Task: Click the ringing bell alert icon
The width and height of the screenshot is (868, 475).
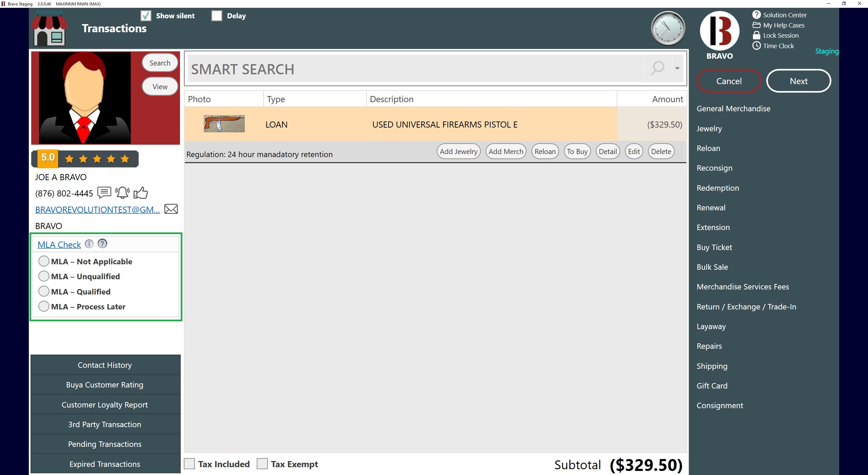Action: point(122,192)
